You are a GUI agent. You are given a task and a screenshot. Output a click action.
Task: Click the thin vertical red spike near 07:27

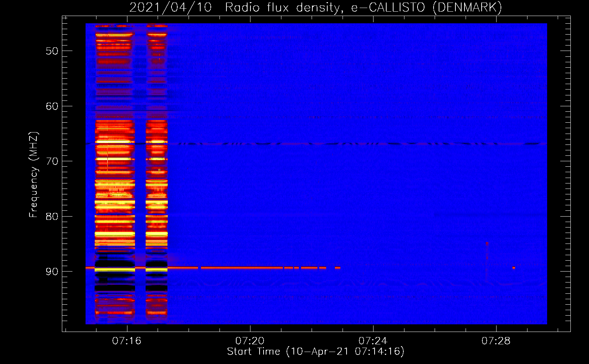point(487,262)
